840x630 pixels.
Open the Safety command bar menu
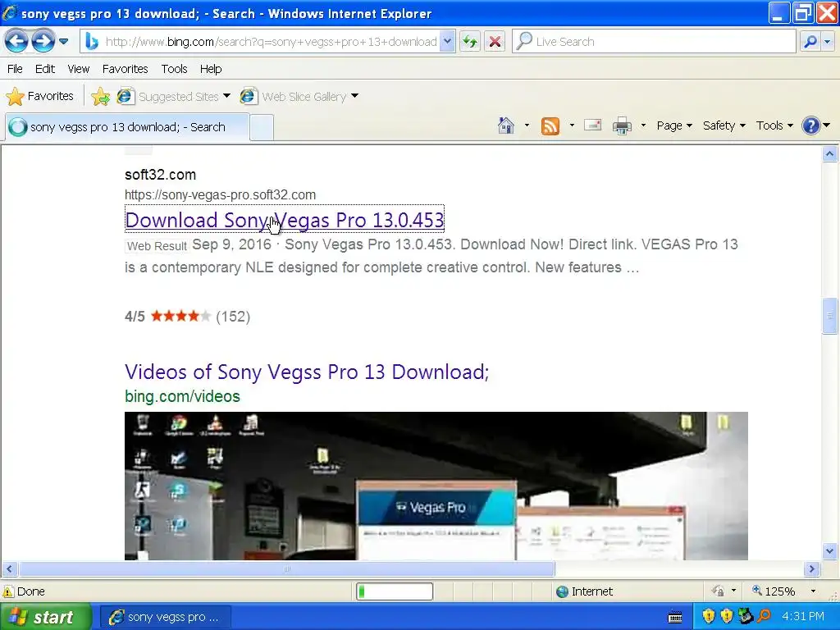click(724, 126)
